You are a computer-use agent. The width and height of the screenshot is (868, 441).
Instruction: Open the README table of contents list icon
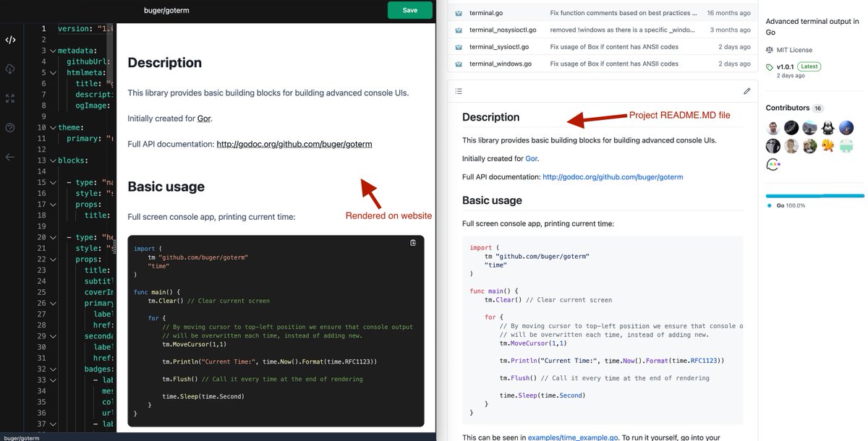click(x=459, y=91)
